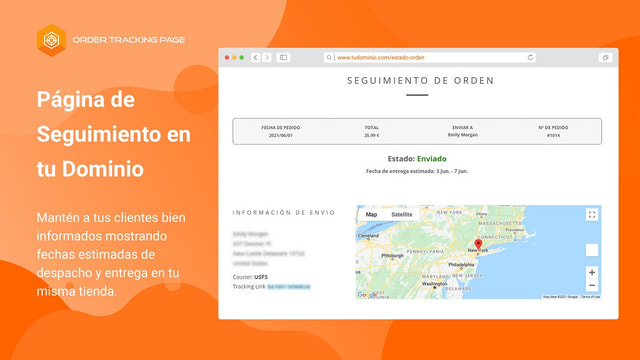640x360 pixels.
Task: Click the search magnifier in address bar
Action: 329,58
